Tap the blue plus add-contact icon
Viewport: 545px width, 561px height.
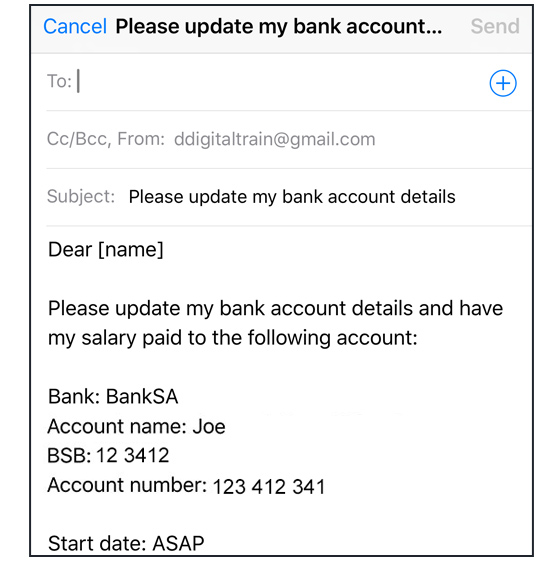503,83
